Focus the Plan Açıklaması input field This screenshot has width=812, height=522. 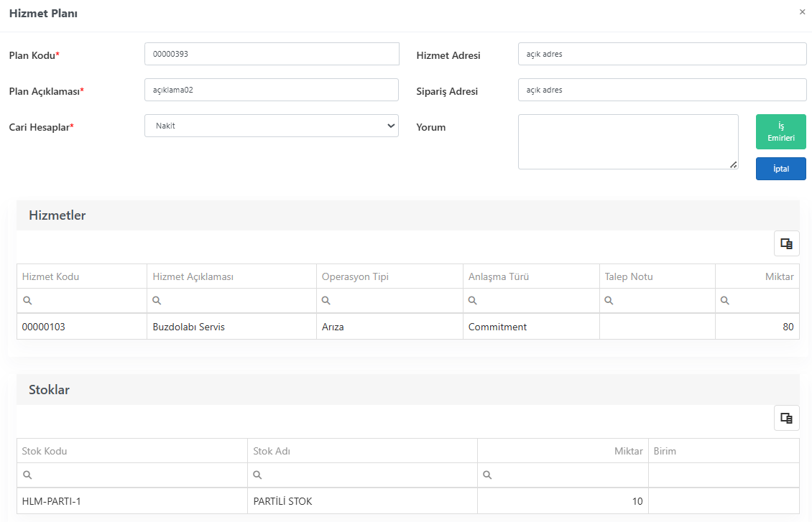point(272,90)
